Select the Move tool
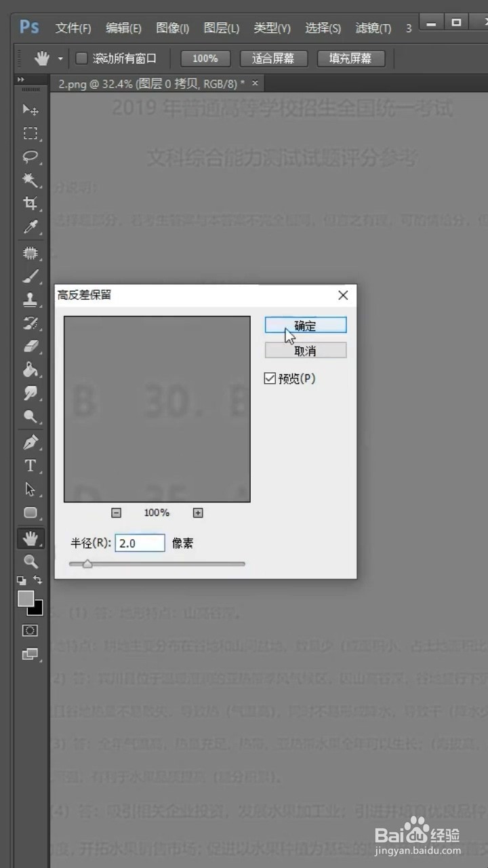This screenshot has height=868, width=488. pyautogui.click(x=30, y=109)
